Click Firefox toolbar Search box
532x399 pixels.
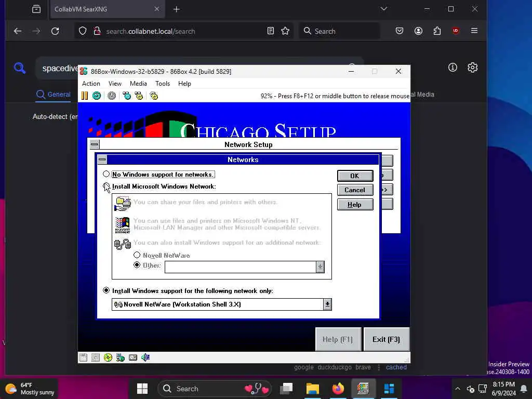tap(339, 31)
